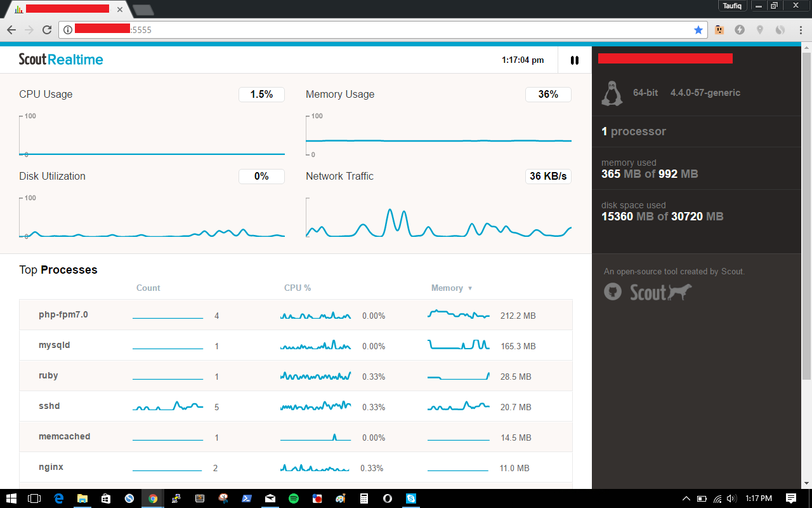Select the nginx process name
This screenshot has width=812, height=508.
click(51, 467)
